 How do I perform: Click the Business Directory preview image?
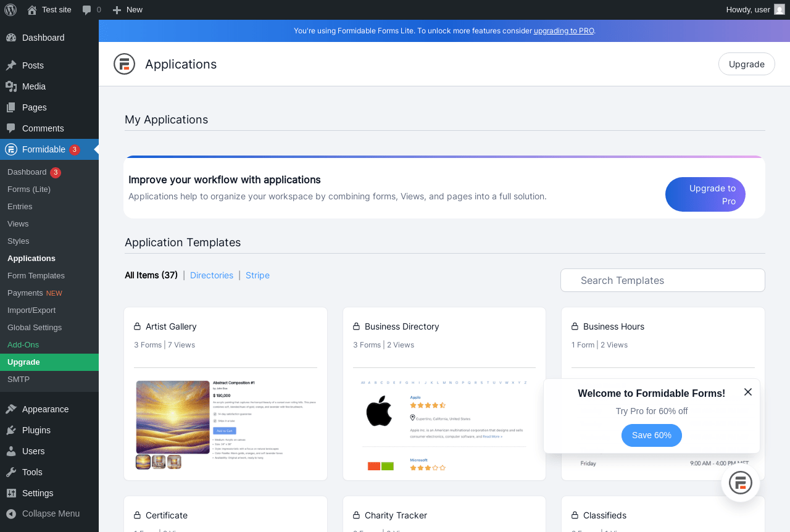coord(444,426)
